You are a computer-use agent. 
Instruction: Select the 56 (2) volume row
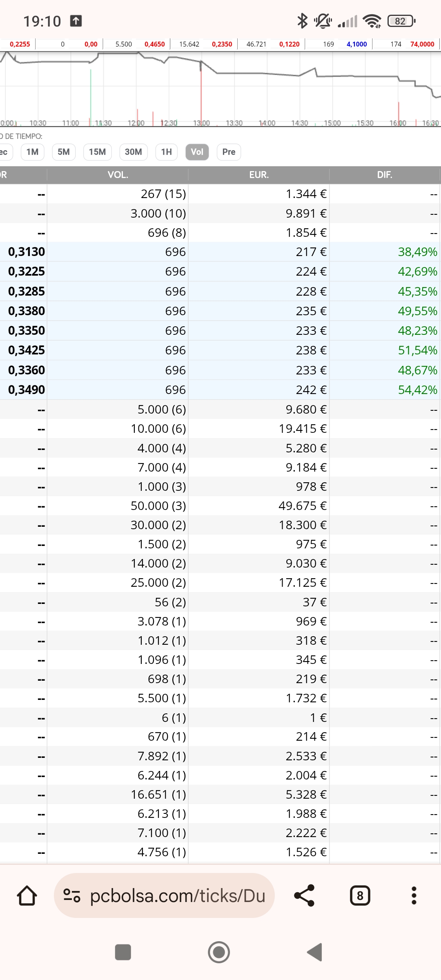coord(220,602)
